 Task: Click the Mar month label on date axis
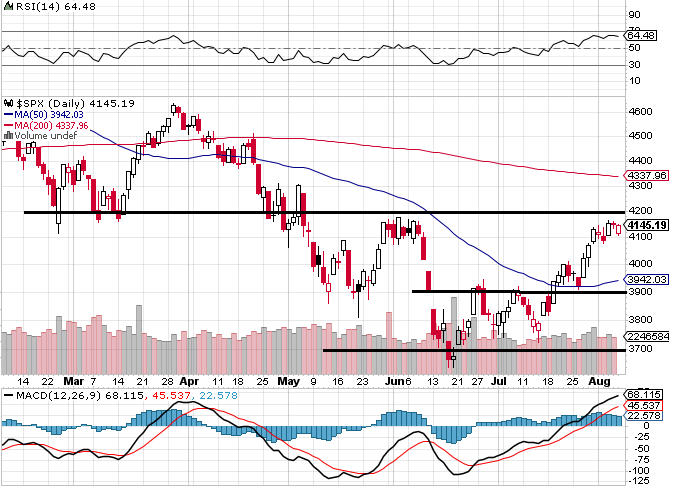73,381
